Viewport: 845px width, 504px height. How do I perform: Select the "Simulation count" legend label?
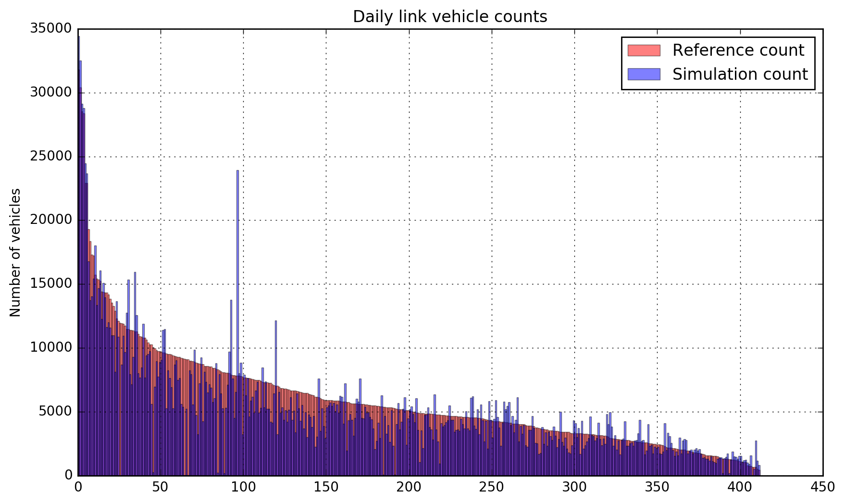click(x=740, y=74)
